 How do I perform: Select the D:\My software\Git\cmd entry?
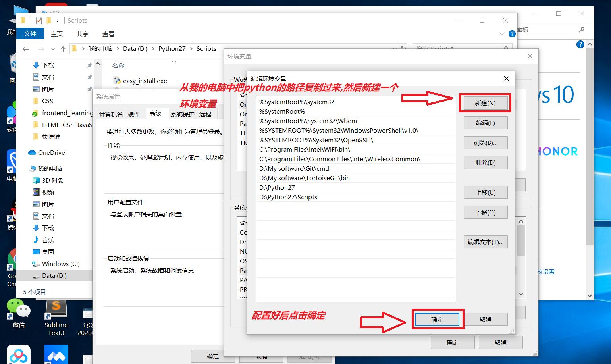(356, 169)
